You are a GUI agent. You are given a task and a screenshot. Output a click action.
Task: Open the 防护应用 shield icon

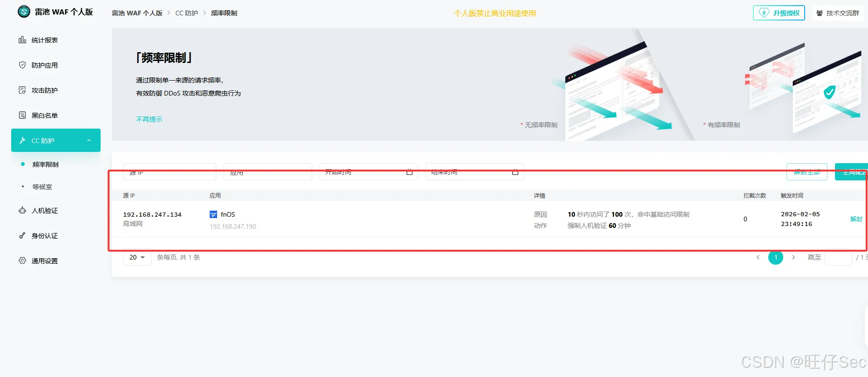pos(22,65)
